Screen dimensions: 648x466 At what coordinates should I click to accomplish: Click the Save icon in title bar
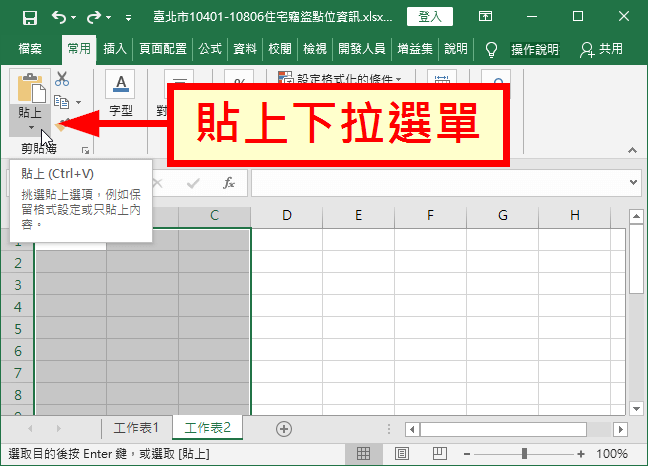(30, 18)
